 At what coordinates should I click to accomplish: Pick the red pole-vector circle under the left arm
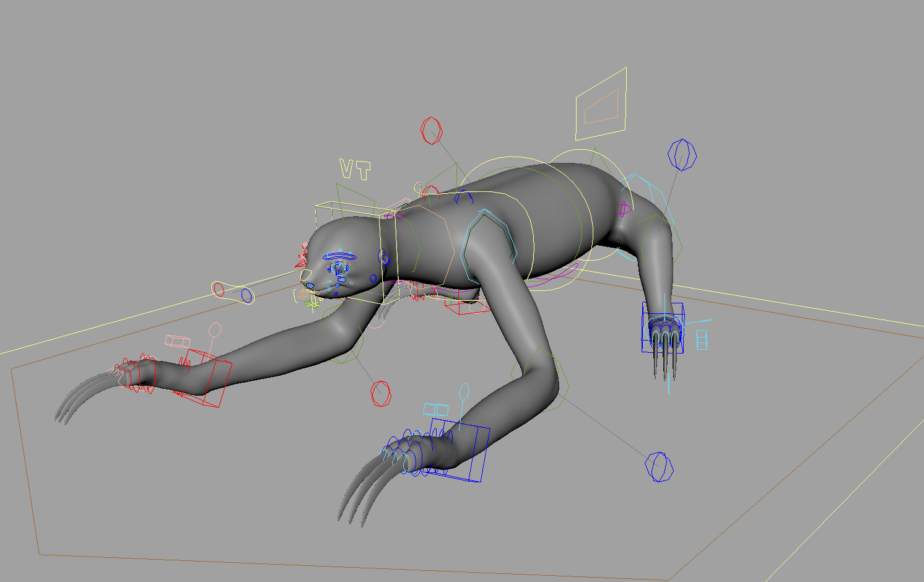point(381,393)
